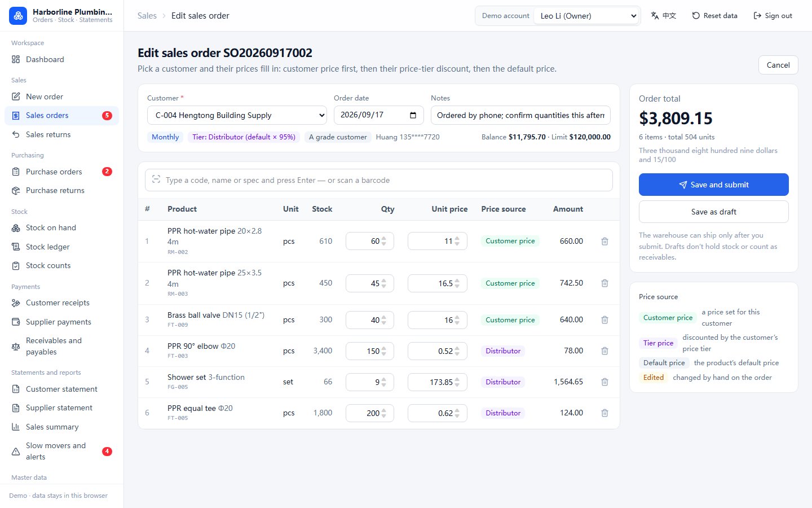Click Unit price stepper for RM-002 row

[x=457, y=241]
